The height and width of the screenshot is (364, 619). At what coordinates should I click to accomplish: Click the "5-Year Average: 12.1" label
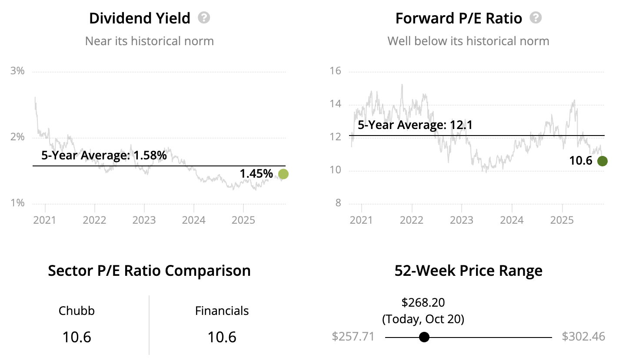click(415, 126)
